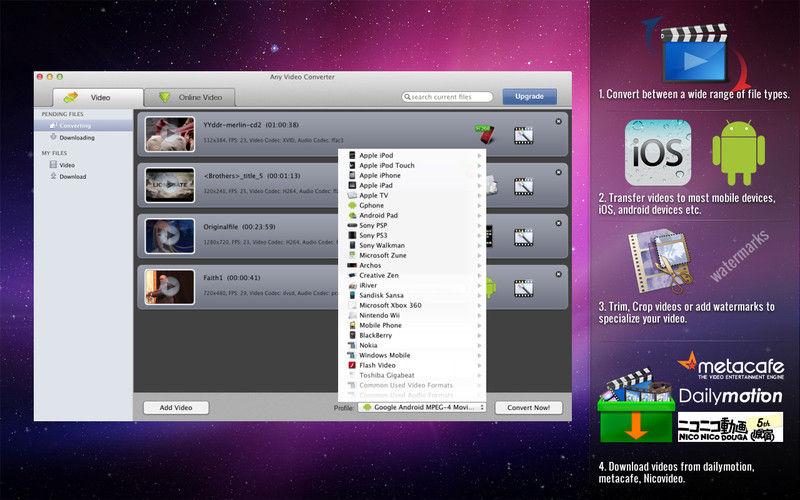Choose Sony Walkman from the profile menu

point(412,245)
